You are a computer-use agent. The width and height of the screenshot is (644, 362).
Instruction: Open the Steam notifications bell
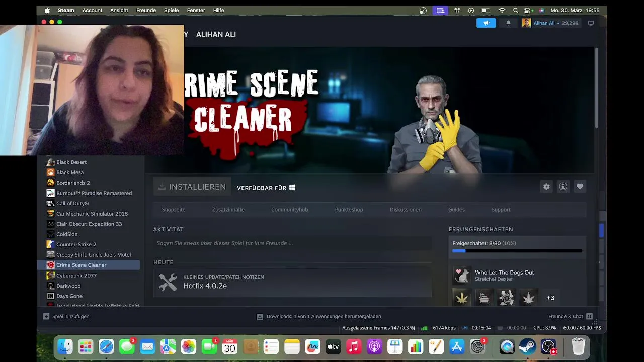(508, 23)
